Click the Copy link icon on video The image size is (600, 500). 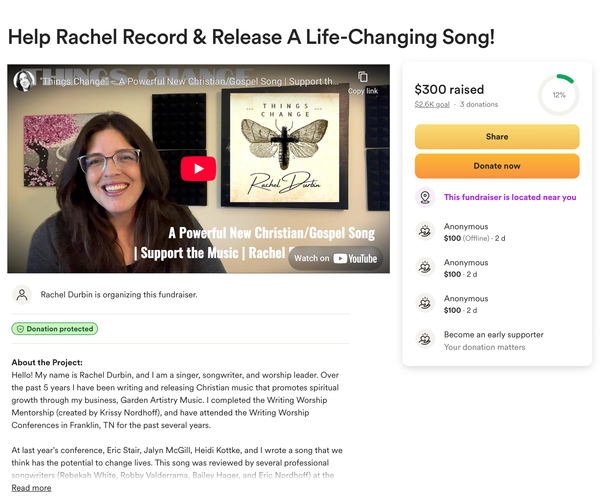point(363,77)
